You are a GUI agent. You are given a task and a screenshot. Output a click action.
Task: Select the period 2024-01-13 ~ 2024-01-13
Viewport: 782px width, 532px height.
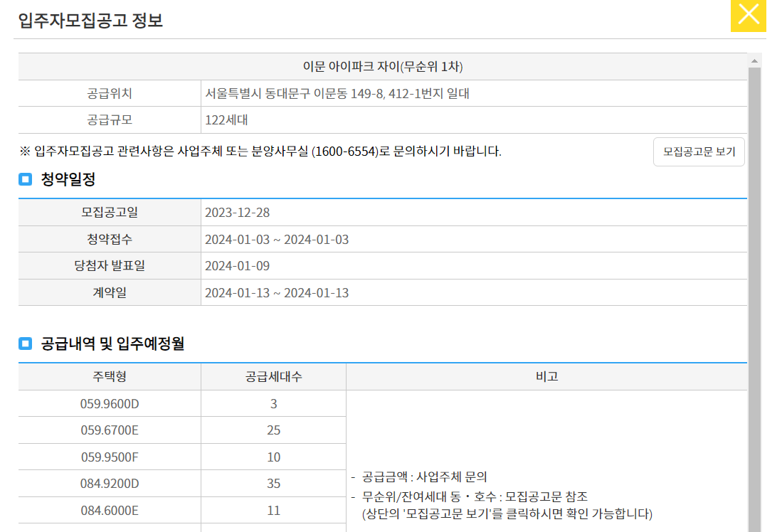(277, 293)
